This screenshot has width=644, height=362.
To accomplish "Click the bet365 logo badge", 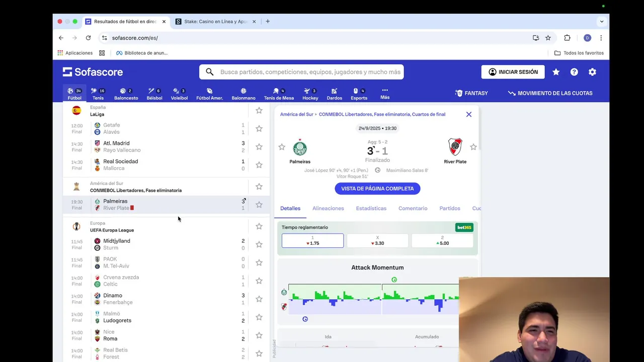I will pyautogui.click(x=464, y=227).
